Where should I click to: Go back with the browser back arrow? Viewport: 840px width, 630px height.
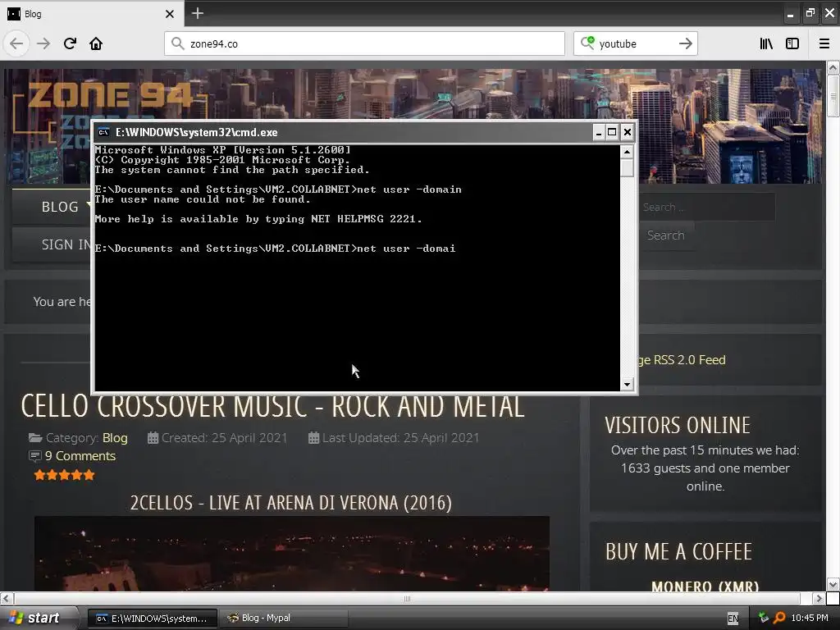click(x=16, y=43)
